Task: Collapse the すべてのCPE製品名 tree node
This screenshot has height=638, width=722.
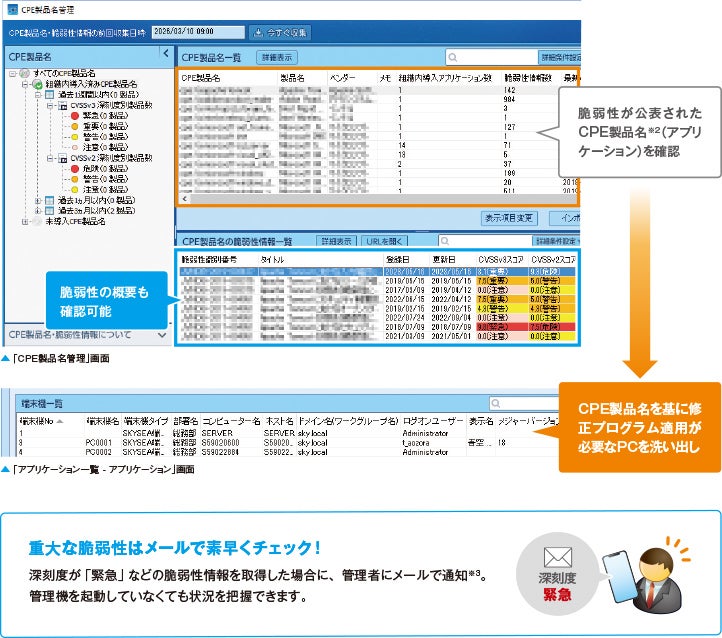Action: (x=11, y=74)
